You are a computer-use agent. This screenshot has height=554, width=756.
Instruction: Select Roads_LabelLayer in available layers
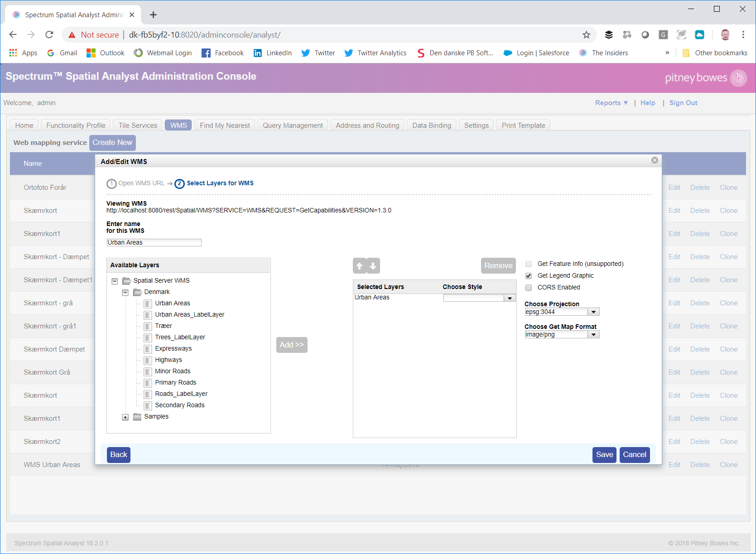coord(181,394)
